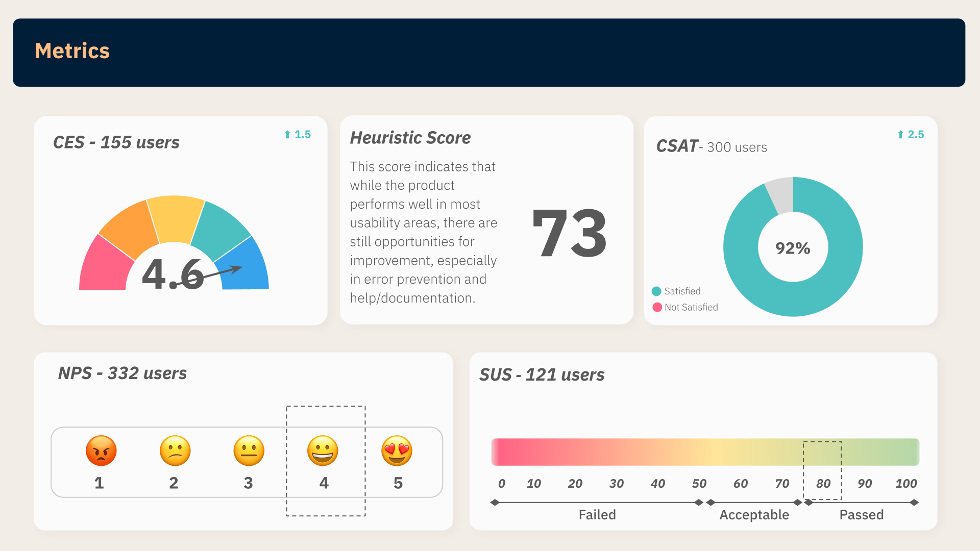Click the pink Not Satisfied legend dot
This screenshot has height=551, width=980.
[657, 307]
